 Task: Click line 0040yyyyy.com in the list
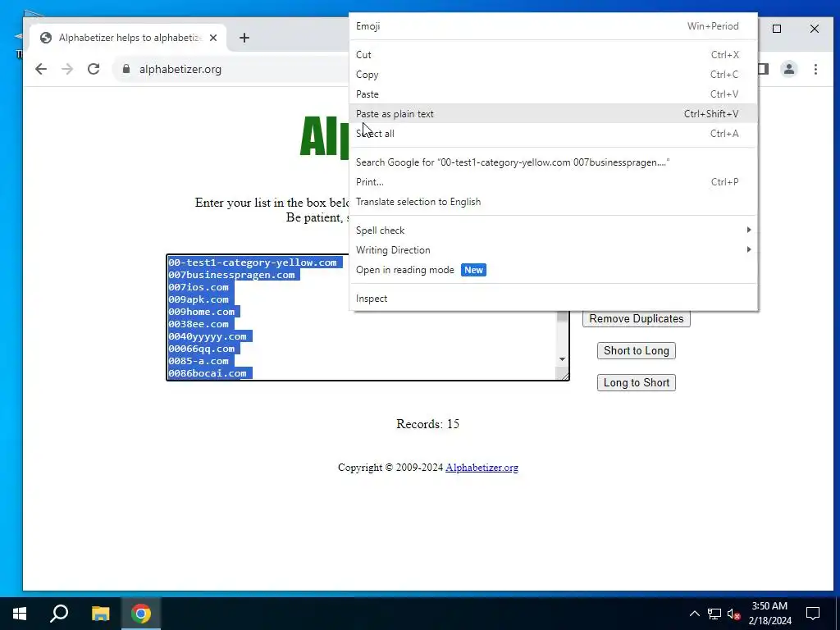208,336
